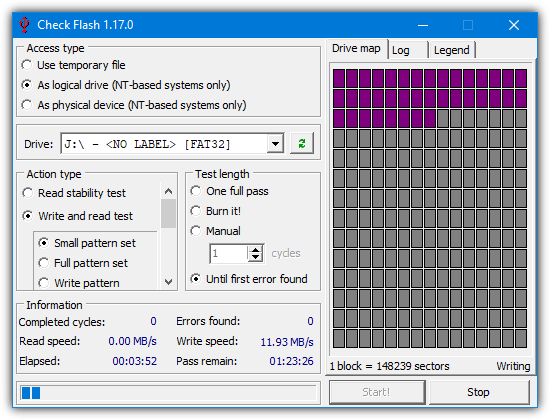Select Full pattern set option
The width and height of the screenshot is (550, 419).
tap(83, 263)
